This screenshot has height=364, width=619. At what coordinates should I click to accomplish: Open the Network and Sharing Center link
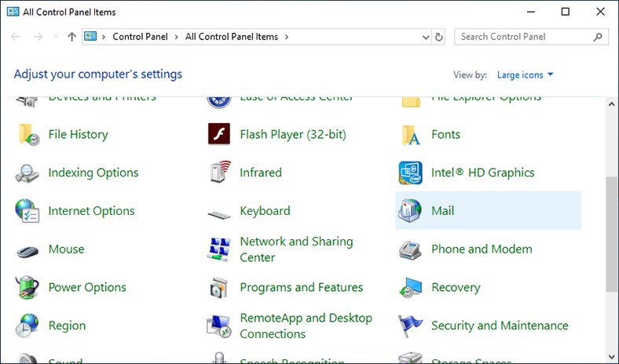coord(296,249)
